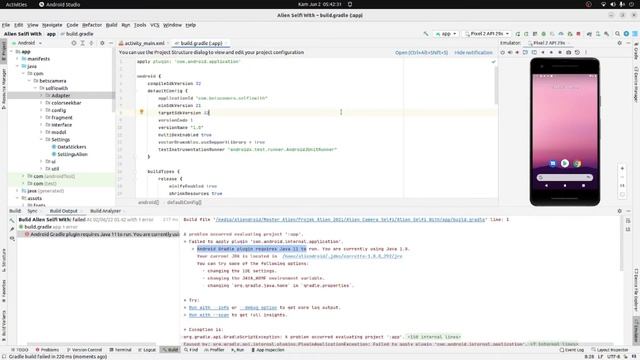This screenshot has width=640, height=360.
Task: Open the Refactor menu
Action: coord(92,25)
